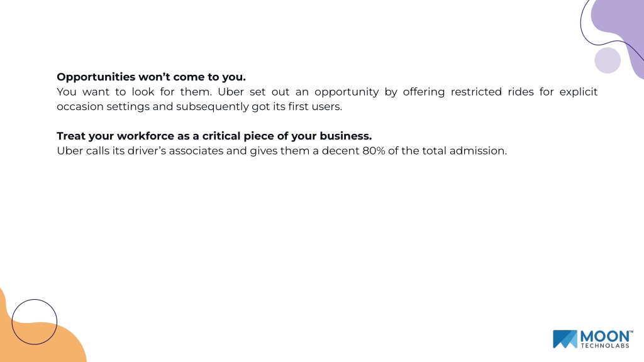Viewport: 644px width, 362px height.
Task: Click the text '80%' in second paragraph
Action: tap(374, 151)
